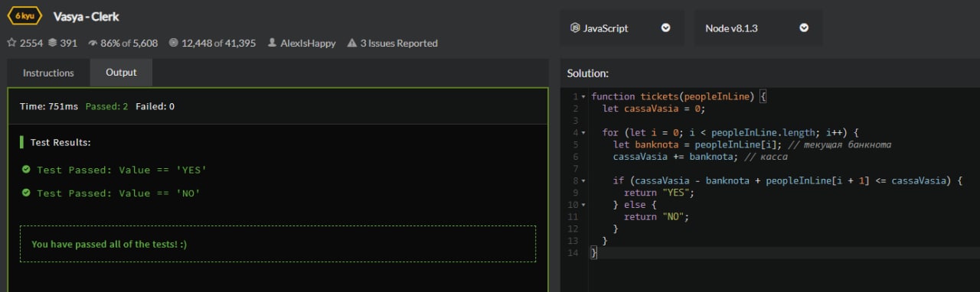This screenshot has width=980, height=292.
Task: Click green check beside Value == 'NO'
Action: [26, 193]
